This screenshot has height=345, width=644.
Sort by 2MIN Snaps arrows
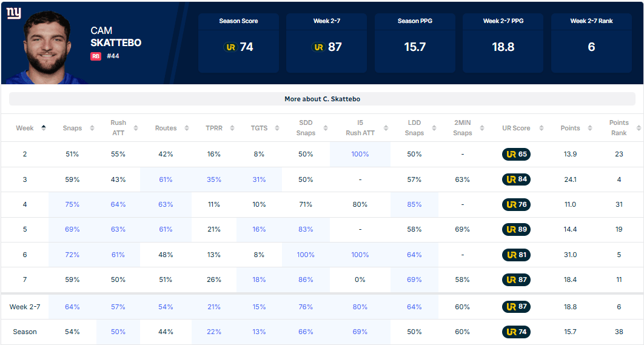[x=481, y=128]
